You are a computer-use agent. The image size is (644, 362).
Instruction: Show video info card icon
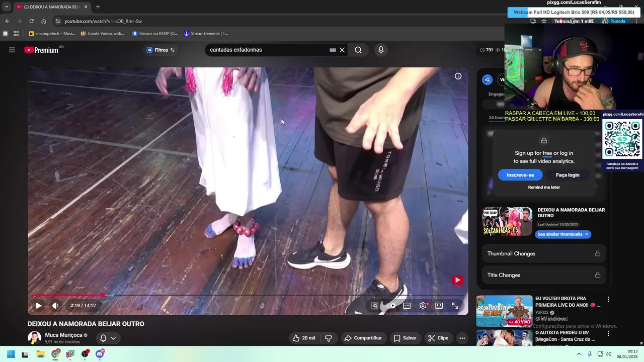458,76
